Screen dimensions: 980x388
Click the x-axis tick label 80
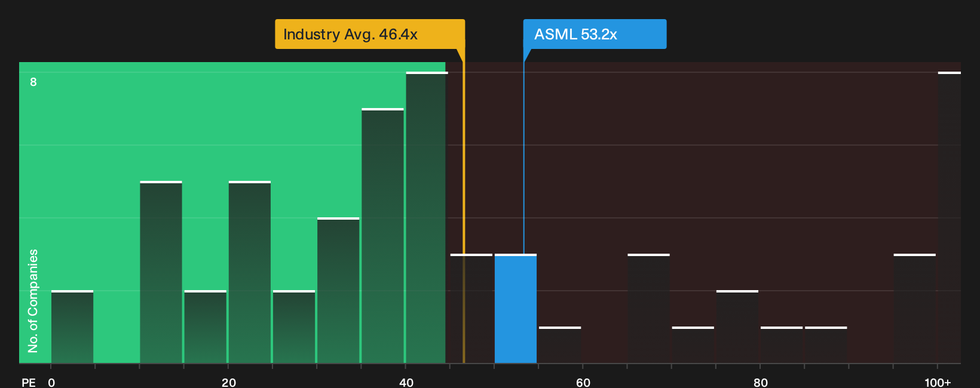[x=761, y=382]
